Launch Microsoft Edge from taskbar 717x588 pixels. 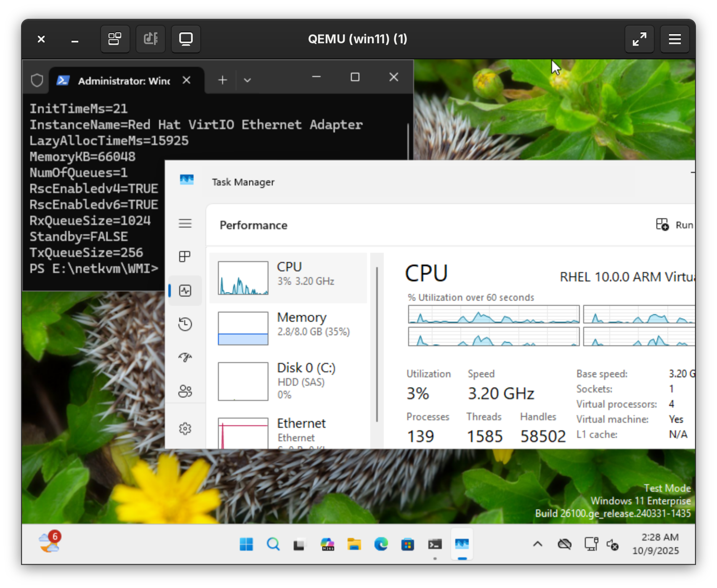click(381, 544)
